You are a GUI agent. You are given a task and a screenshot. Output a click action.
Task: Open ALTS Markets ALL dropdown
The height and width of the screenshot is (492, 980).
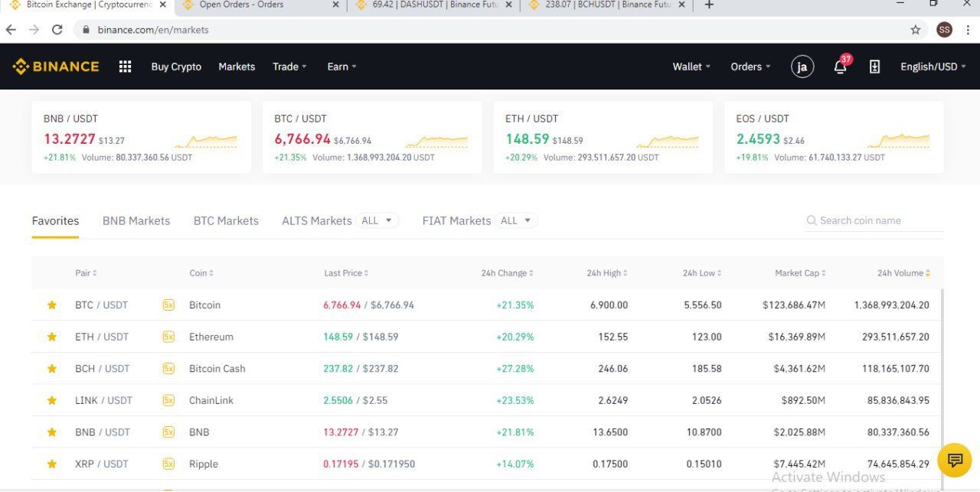click(x=378, y=220)
